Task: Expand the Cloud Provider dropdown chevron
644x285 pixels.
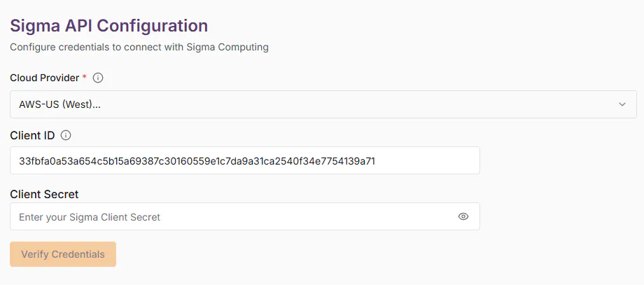Action: click(x=622, y=104)
